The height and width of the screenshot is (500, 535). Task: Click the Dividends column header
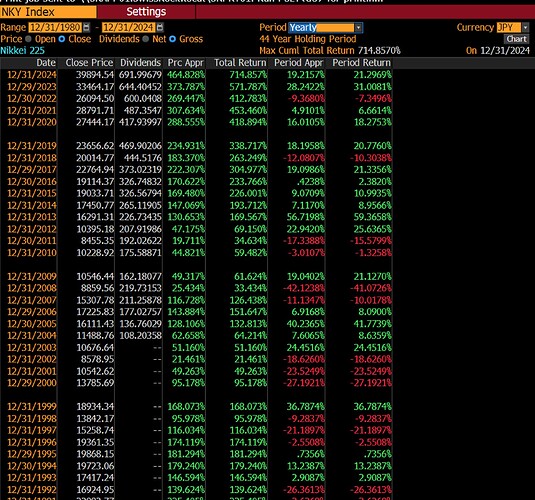click(x=140, y=63)
